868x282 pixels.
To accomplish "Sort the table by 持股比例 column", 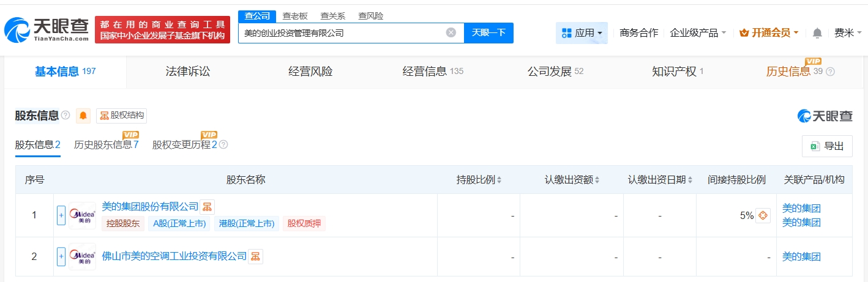I will tap(479, 180).
